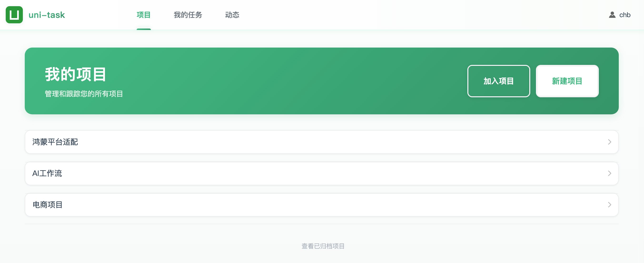Expand the 鸿蒙平台适配 row chevron arrow
This screenshot has width=644, height=263.
coord(609,142)
